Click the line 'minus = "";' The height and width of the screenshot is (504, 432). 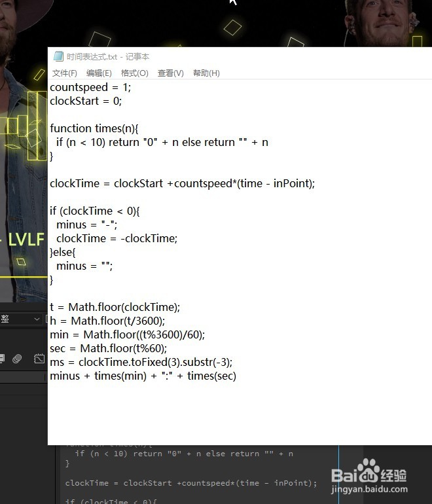coord(84,266)
